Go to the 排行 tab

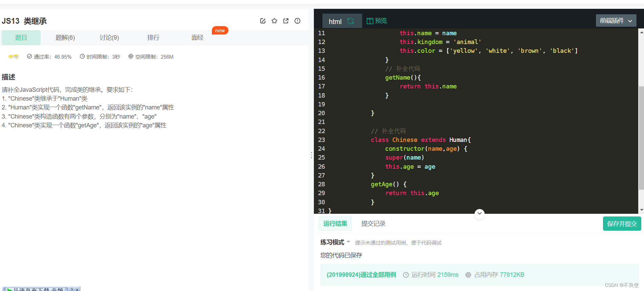(x=153, y=38)
